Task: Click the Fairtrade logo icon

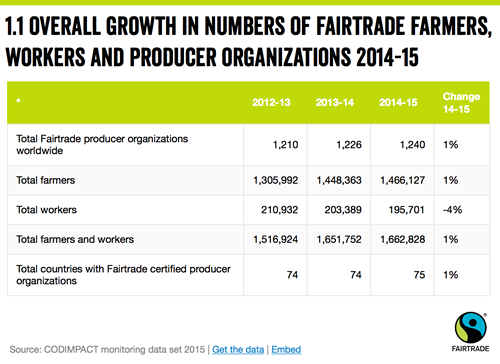Action: [470, 331]
